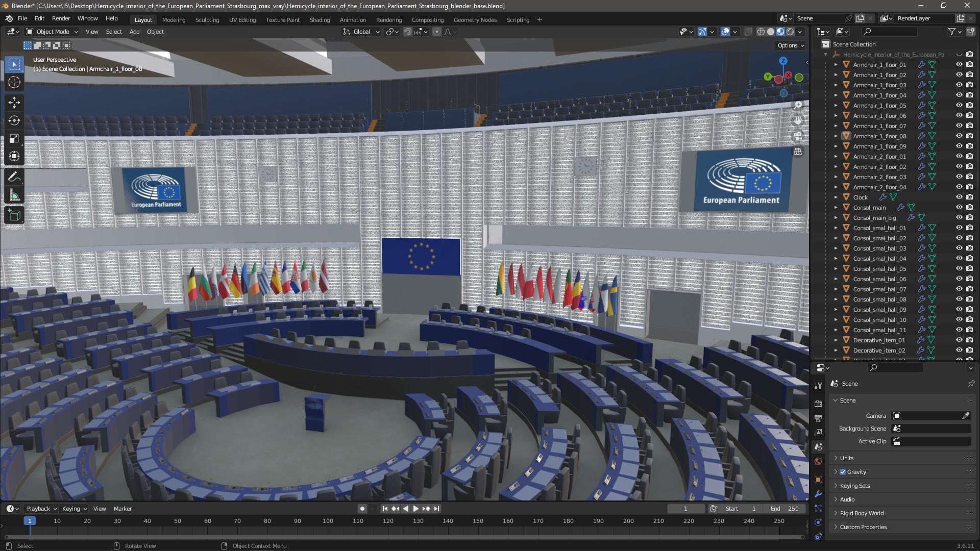Toggle camera view icon in viewport
The height and width of the screenshot is (551, 980).
point(798,136)
